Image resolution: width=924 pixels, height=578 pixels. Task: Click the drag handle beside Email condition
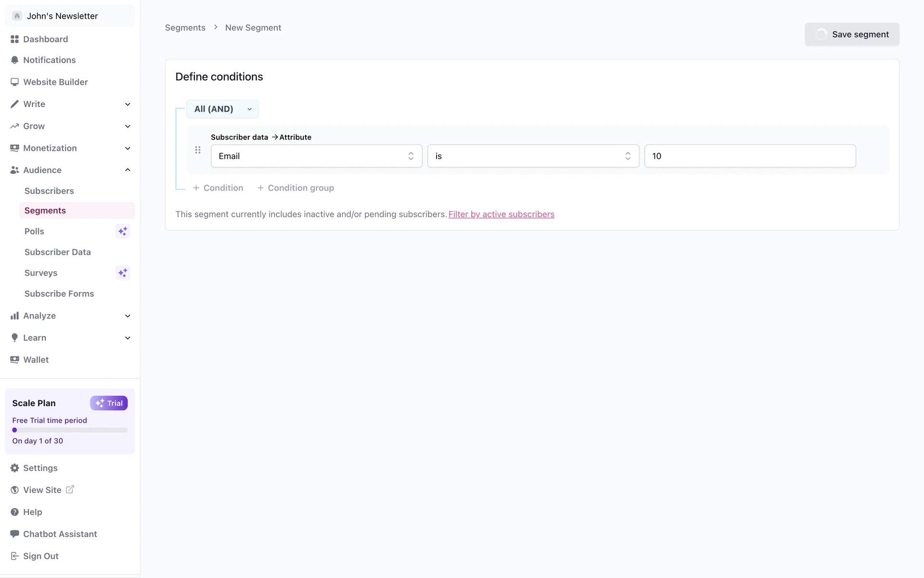click(x=198, y=150)
